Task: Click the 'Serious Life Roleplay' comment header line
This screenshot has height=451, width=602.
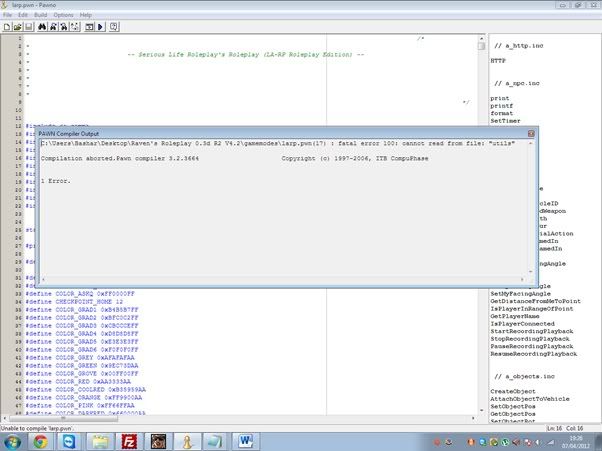Action: 246,55
